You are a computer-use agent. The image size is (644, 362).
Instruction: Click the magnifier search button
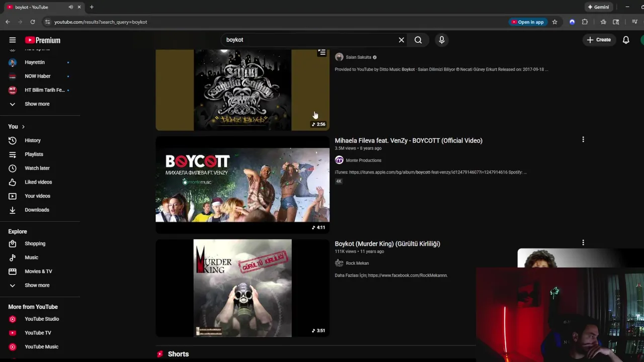click(418, 40)
